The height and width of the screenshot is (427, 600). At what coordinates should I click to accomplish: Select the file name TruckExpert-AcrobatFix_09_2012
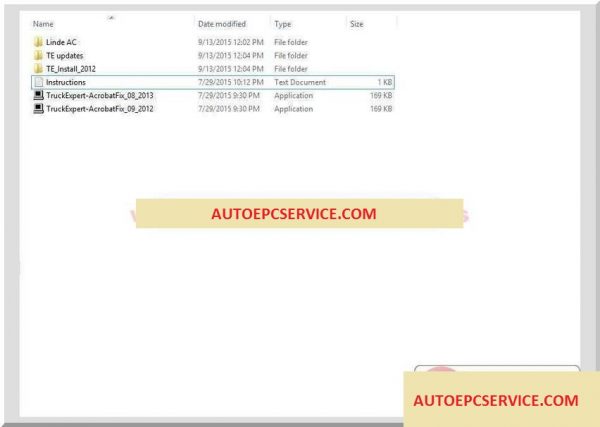tap(100, 109)
